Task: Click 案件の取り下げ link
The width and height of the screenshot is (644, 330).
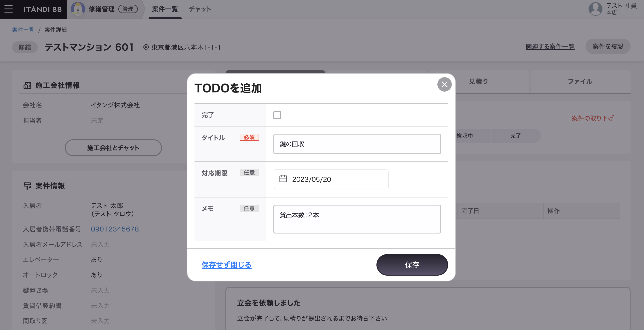Action: pos(592,118)
